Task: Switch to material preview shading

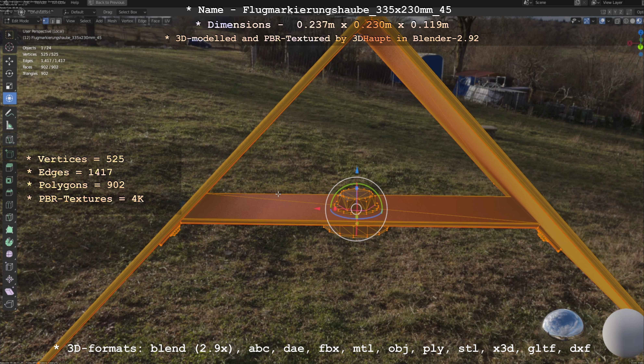Action: click(x=639, y=21)
